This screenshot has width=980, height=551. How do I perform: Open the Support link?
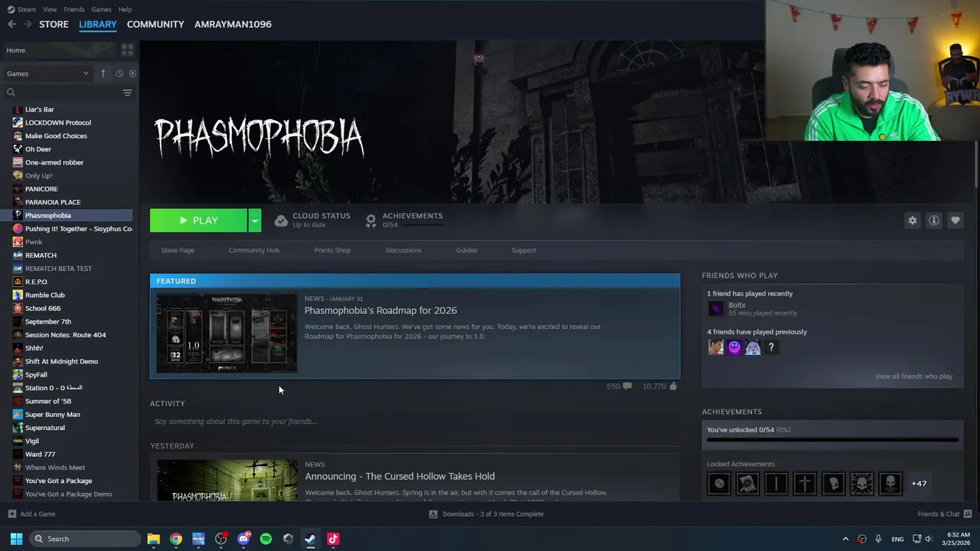(524, 250)
